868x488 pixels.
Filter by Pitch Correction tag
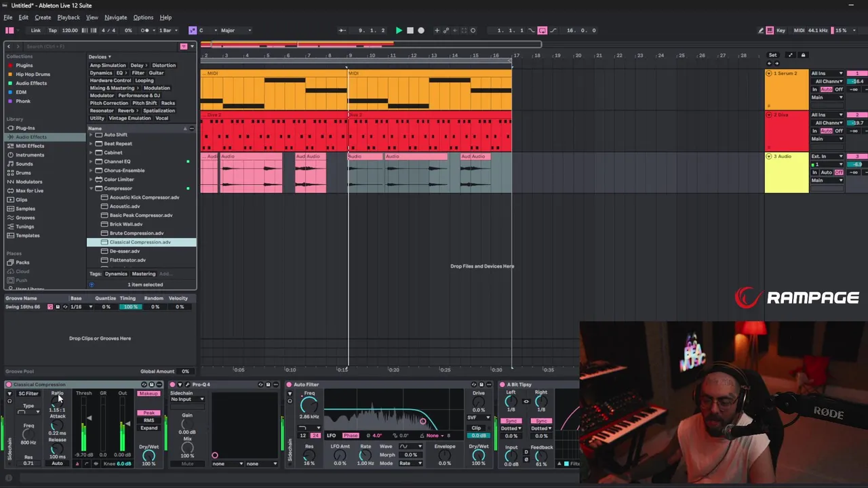(x=109, y=103)
